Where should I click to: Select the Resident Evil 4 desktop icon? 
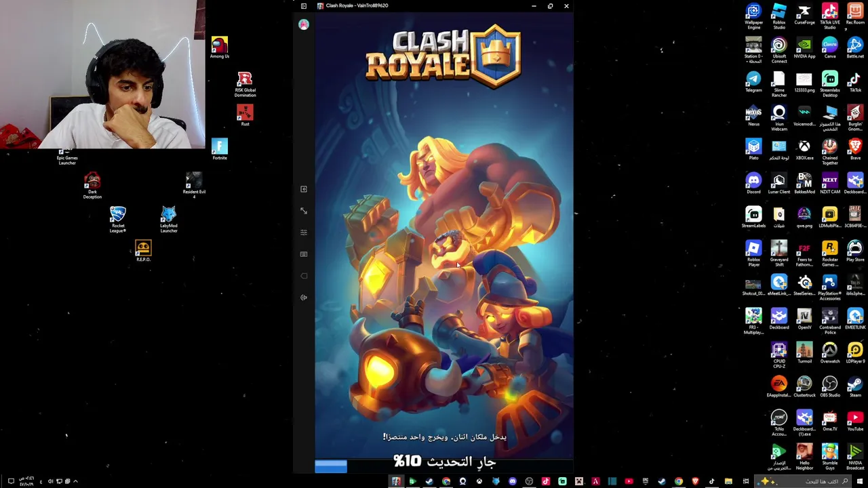click(x=194, y=186)
